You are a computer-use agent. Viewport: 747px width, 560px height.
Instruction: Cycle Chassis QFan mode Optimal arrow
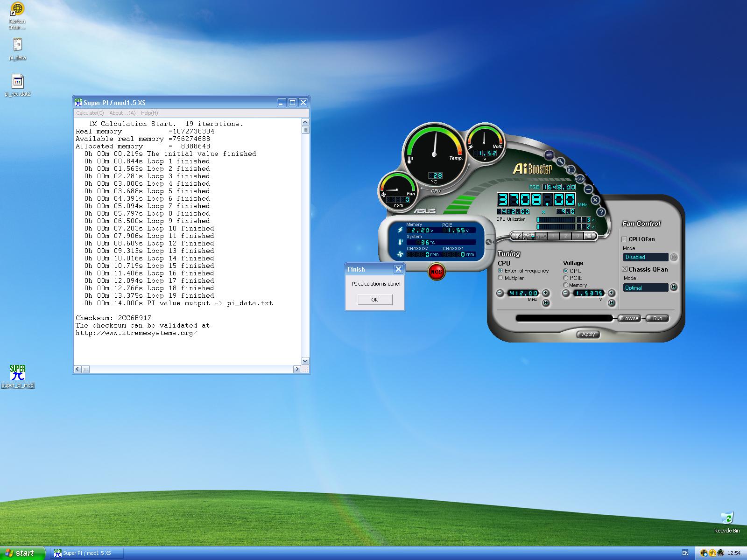[674, 287]
